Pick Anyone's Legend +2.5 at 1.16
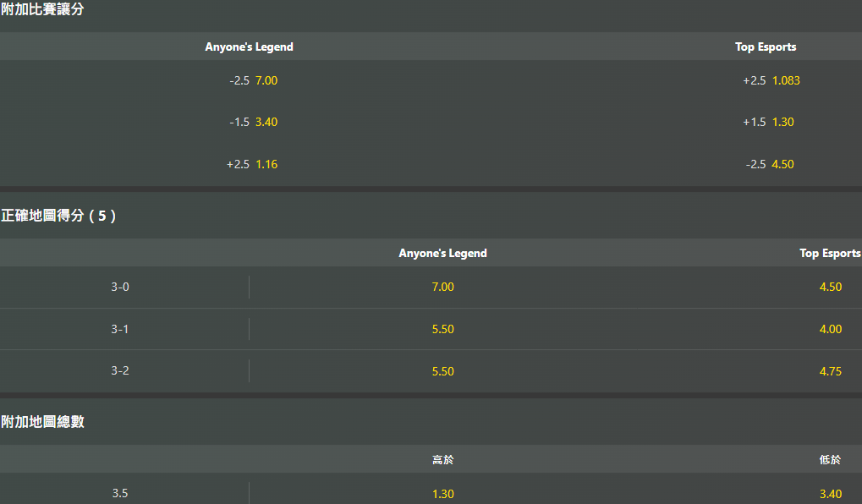The width and height of the screenshot is (862, 504). click(252, 164)
